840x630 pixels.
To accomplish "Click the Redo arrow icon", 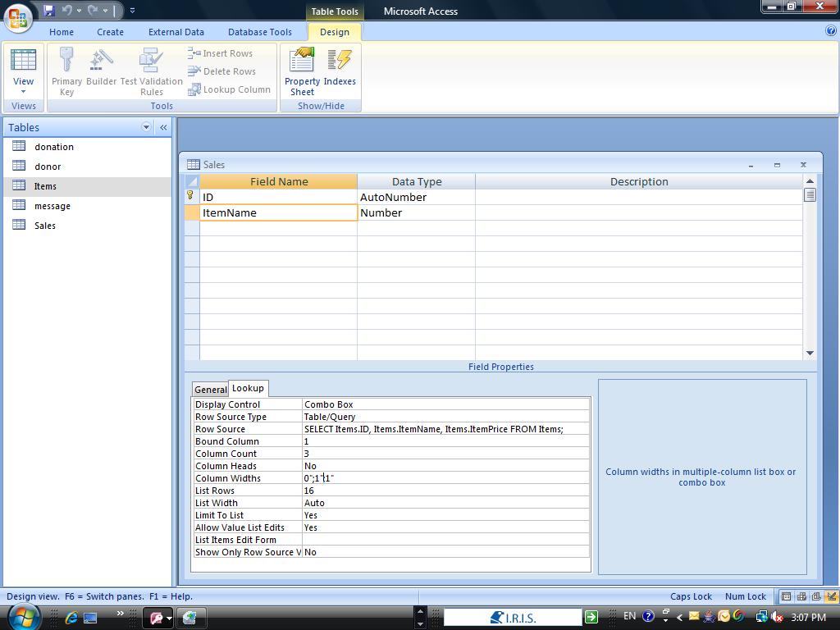I will click(93, 10).
